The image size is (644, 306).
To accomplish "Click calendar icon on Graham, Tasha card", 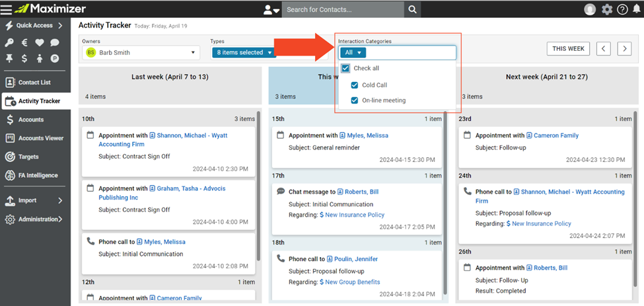I will [90, 188].
